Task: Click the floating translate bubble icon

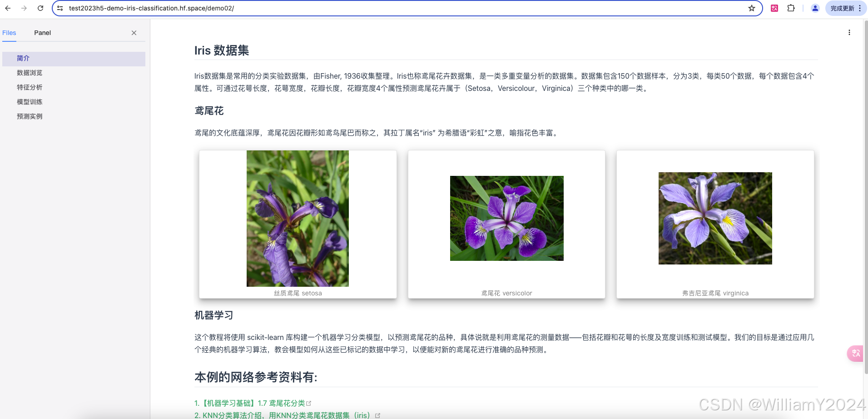Action: point(856,353)
